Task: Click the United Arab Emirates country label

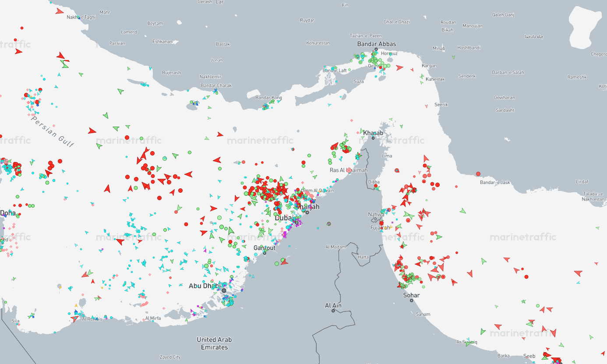Action: (x=214, y=343)
